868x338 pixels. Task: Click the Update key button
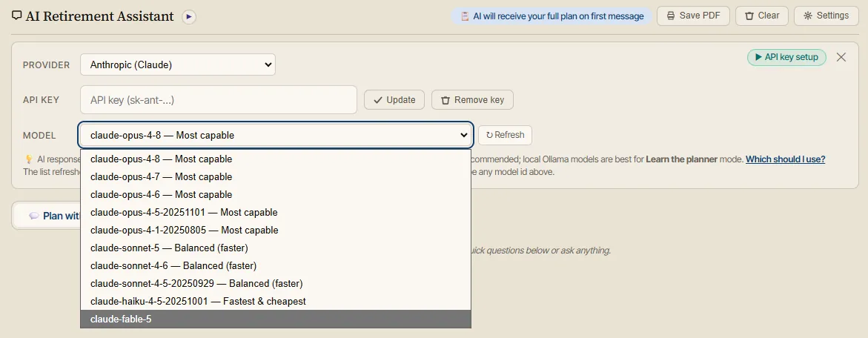point(394,100)
